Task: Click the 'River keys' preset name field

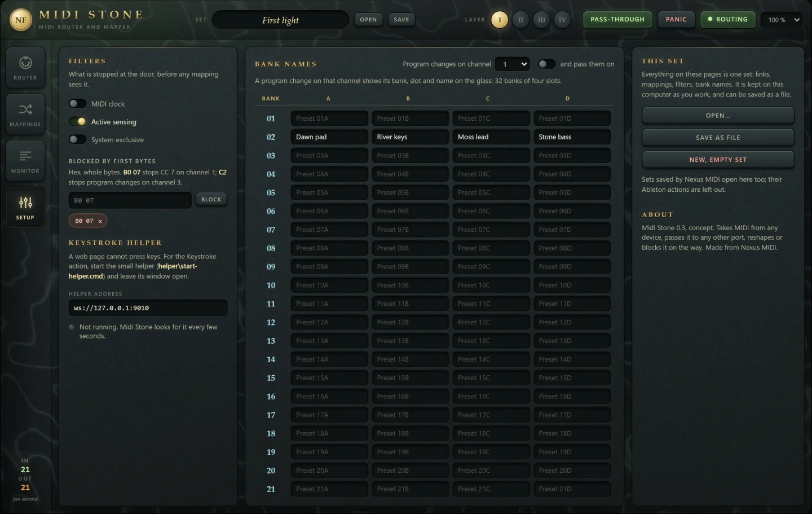Action: pos(411,137)
